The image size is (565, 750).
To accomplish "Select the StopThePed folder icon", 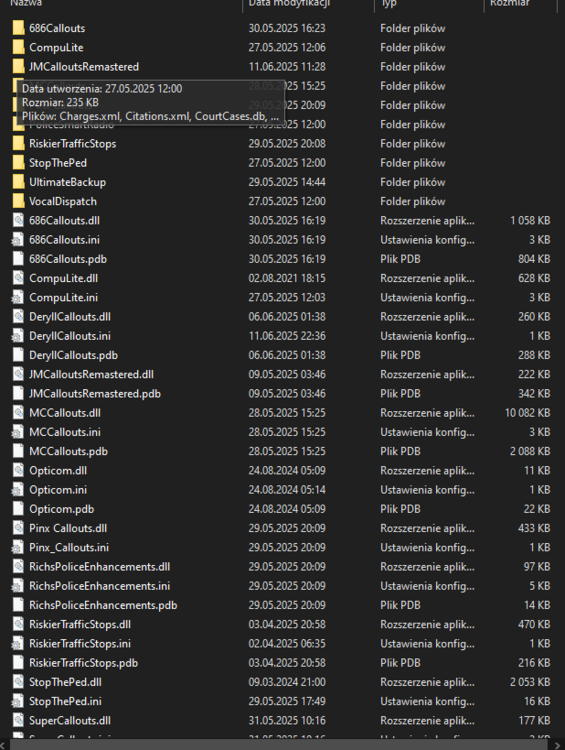I will coord(18,163).
